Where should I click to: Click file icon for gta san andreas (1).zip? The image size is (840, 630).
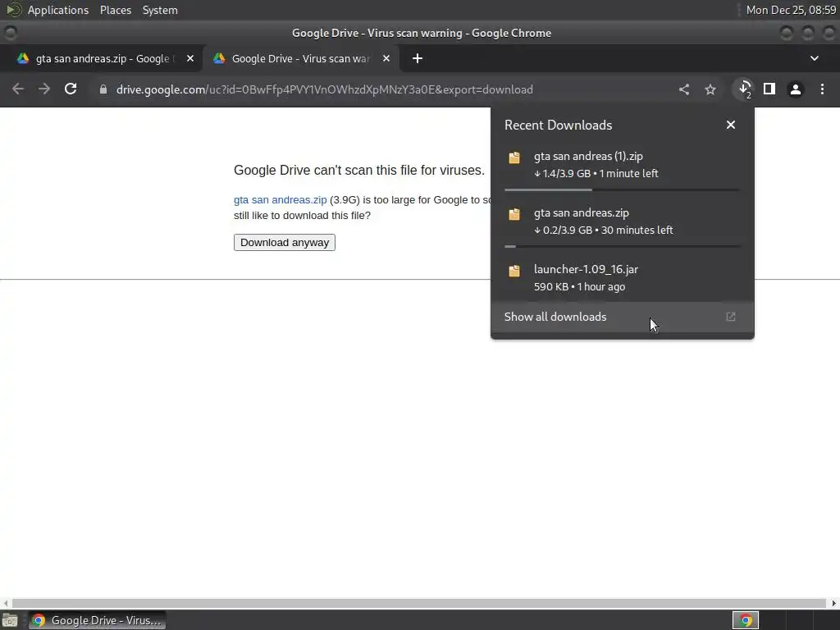click(x=514, y=157)
